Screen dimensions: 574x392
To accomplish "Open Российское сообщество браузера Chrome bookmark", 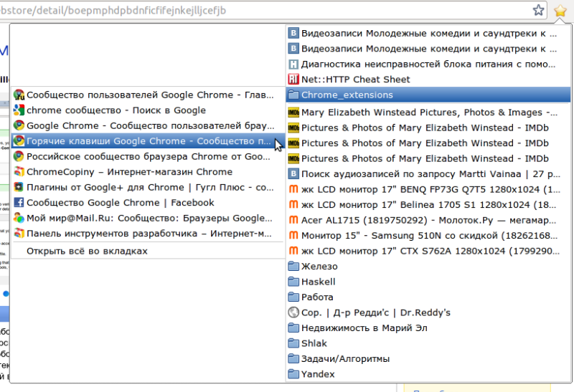I will (149, 156).
